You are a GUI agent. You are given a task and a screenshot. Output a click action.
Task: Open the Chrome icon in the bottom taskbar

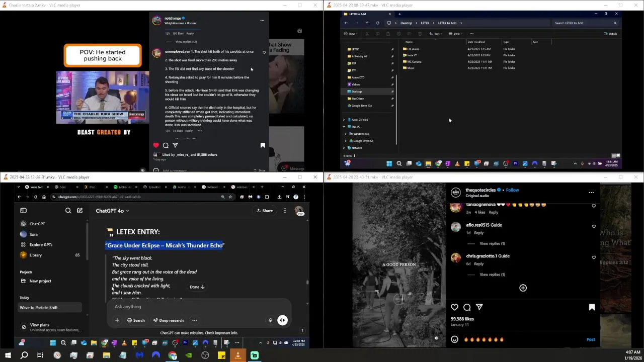pos(173,355)
